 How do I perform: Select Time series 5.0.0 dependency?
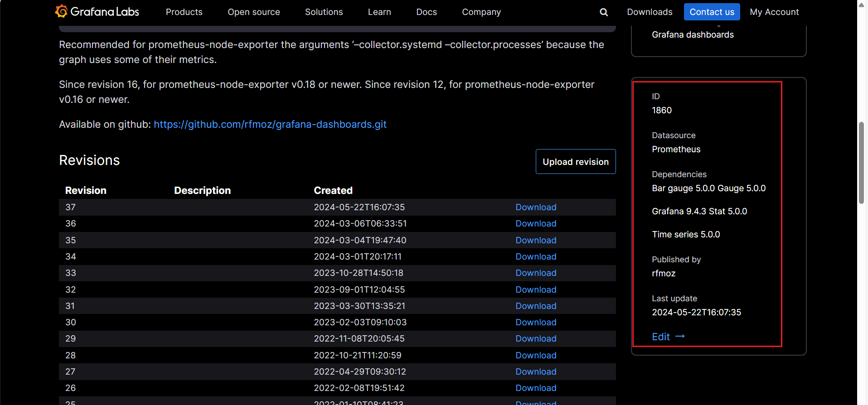686,234
